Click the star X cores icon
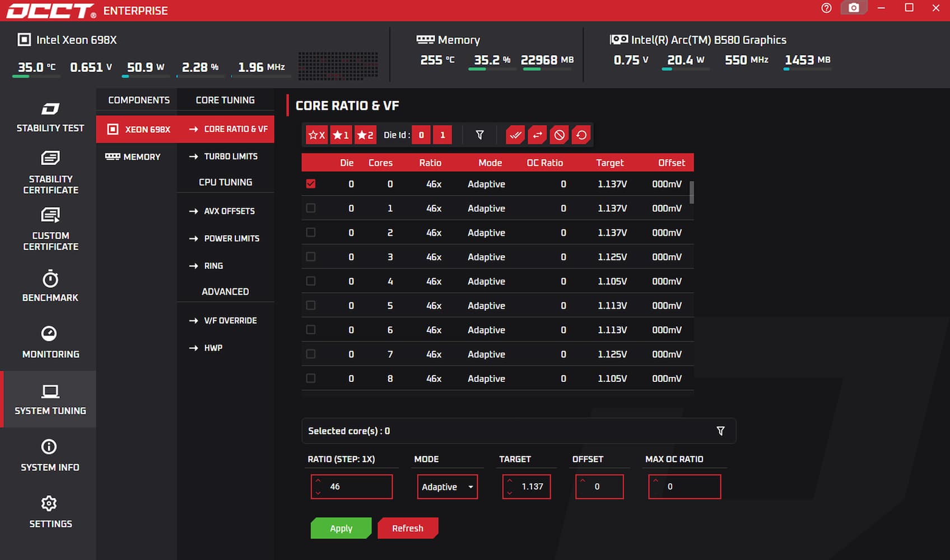This screenshot has width=950, height=560. coord(316,135)
